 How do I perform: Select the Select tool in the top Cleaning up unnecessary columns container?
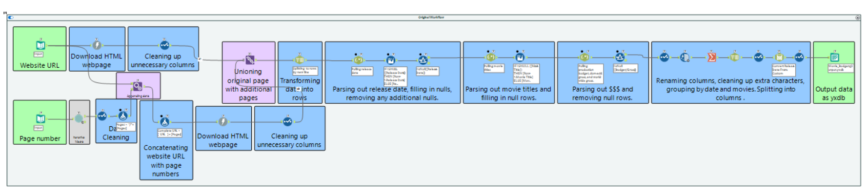pos(164,45)
